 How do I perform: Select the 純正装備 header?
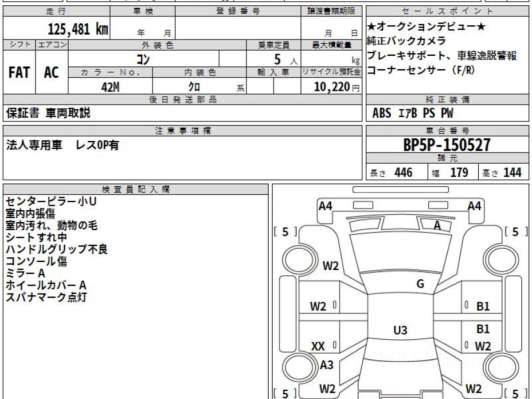coord(447,100)
